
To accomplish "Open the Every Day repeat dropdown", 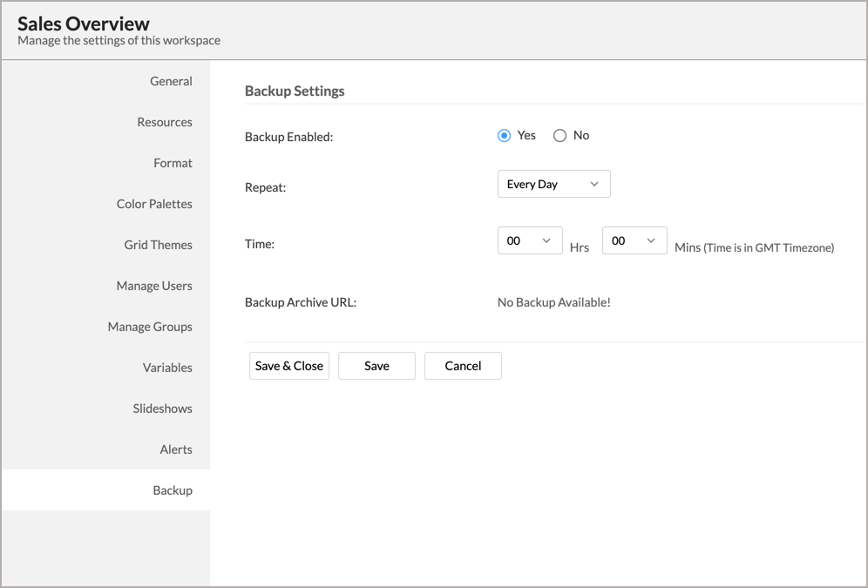I will coord(553,185).
